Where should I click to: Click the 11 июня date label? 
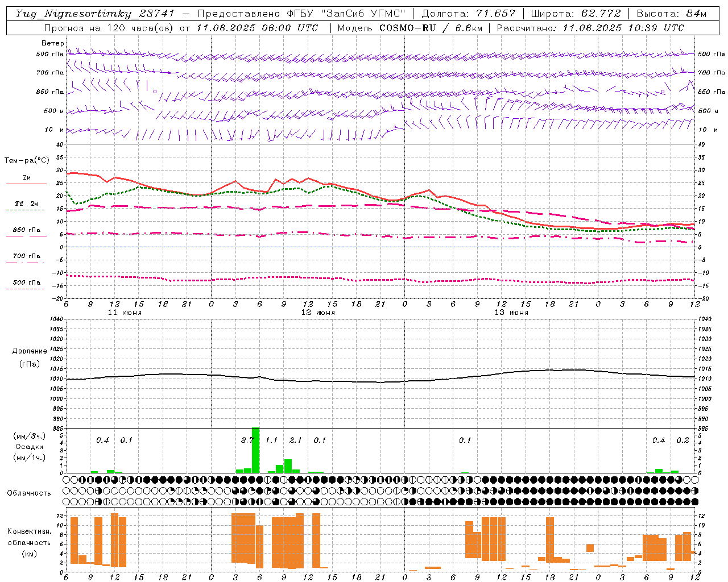125,313
